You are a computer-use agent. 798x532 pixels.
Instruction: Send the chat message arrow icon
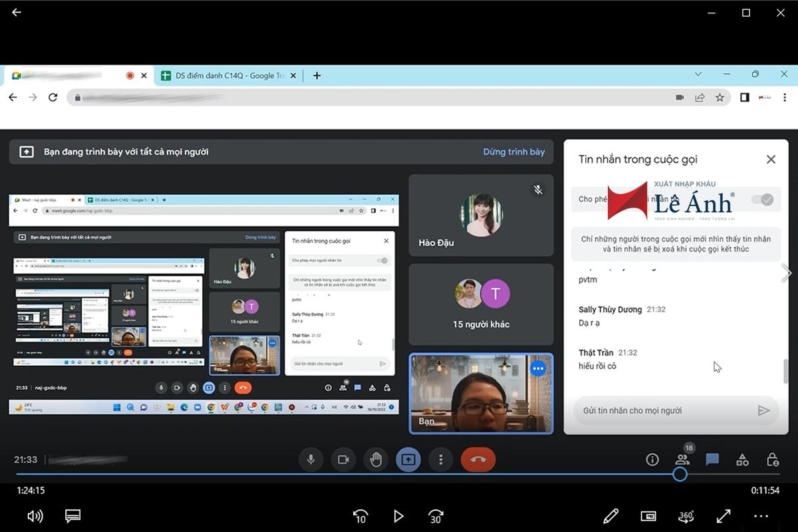(x=763, y=410)
